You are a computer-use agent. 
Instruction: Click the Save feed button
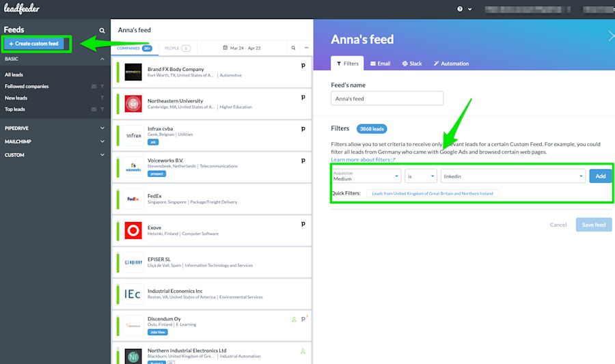[x=594, y=225]
